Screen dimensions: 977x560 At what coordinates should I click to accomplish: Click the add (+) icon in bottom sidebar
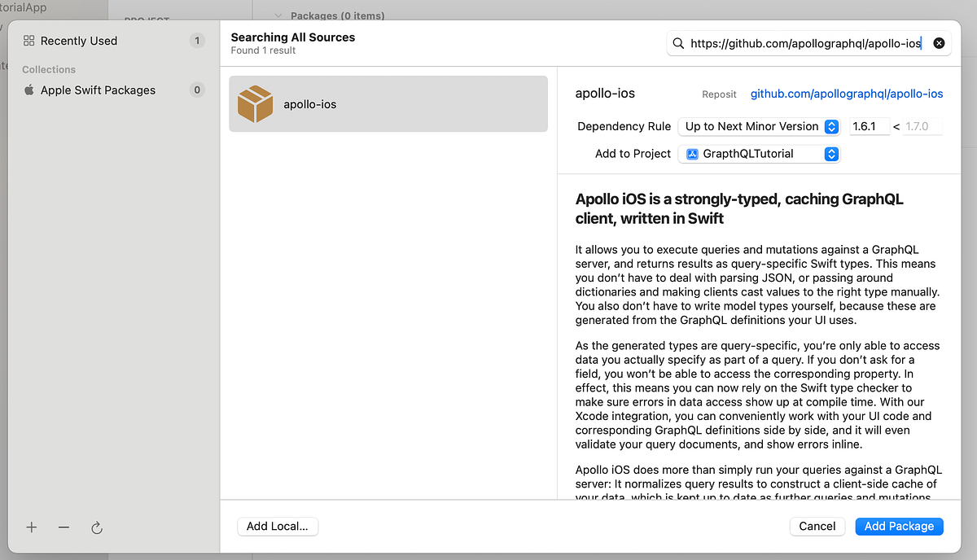point(31,527)
